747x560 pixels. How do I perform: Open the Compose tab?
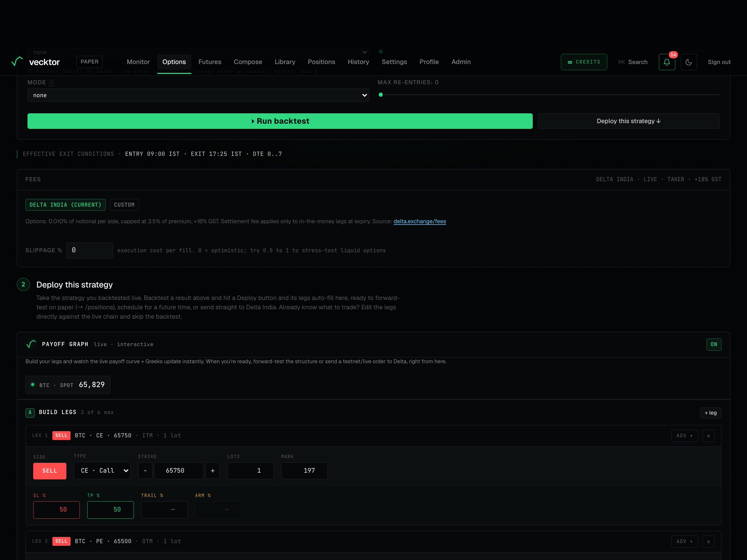(x=248, y=62)
